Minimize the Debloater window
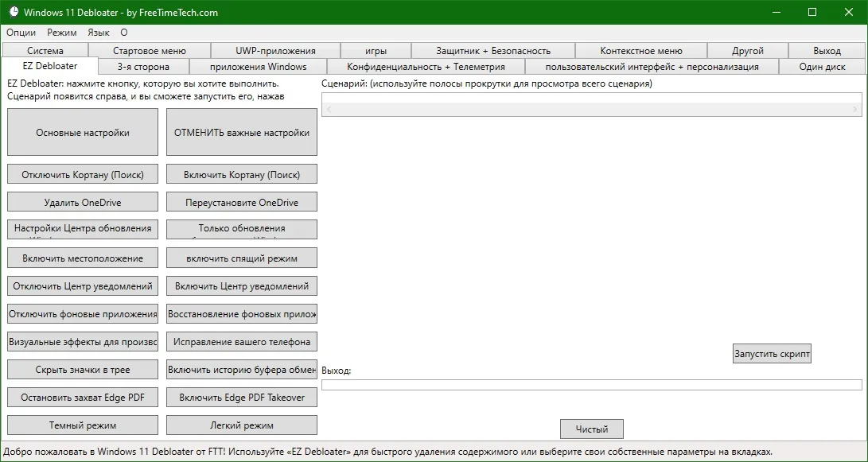Image resolution: width=868 pixels, height=462 pixels. tap(774, 12)
